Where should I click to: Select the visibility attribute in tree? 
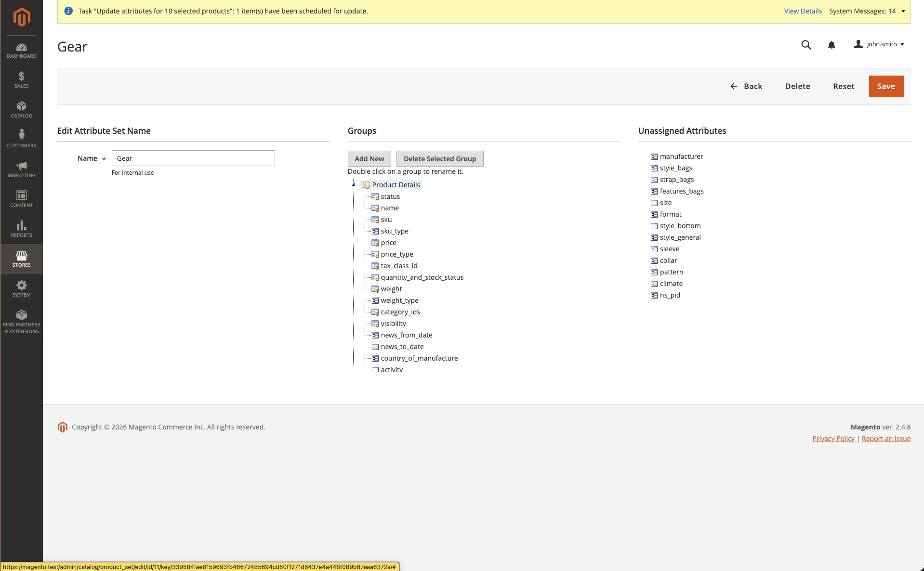393,324
